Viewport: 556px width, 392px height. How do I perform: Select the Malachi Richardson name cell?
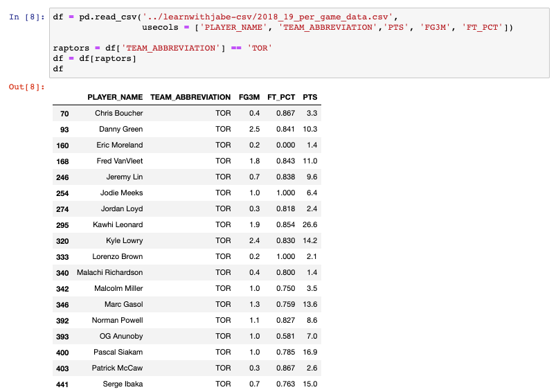click(x=110, y=273)
